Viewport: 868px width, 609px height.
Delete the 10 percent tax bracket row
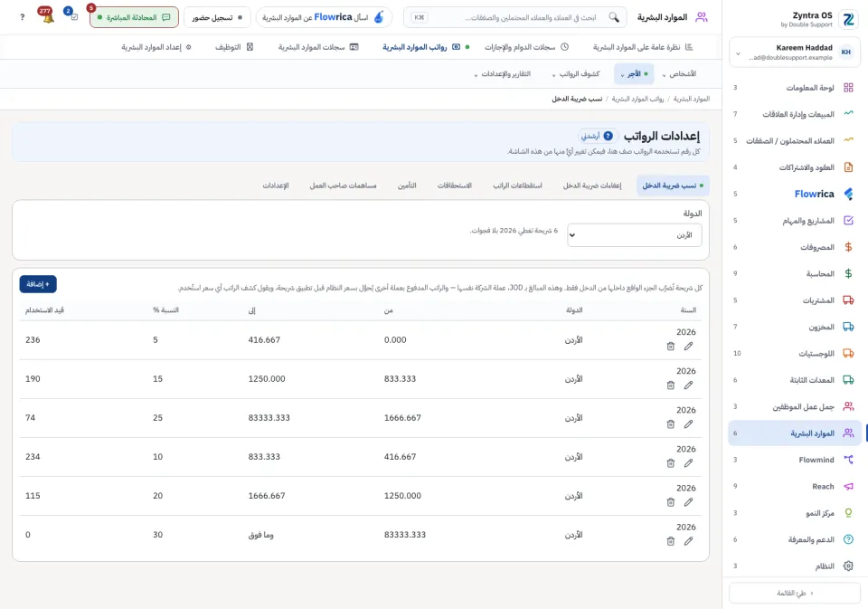[670, 463]
